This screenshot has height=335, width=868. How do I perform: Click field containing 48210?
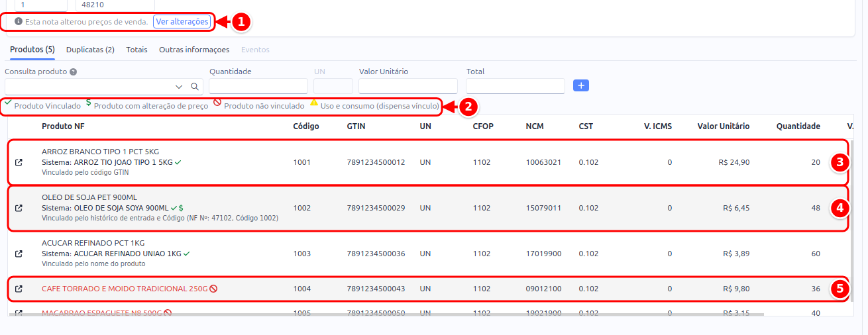(x=115, y=4)
